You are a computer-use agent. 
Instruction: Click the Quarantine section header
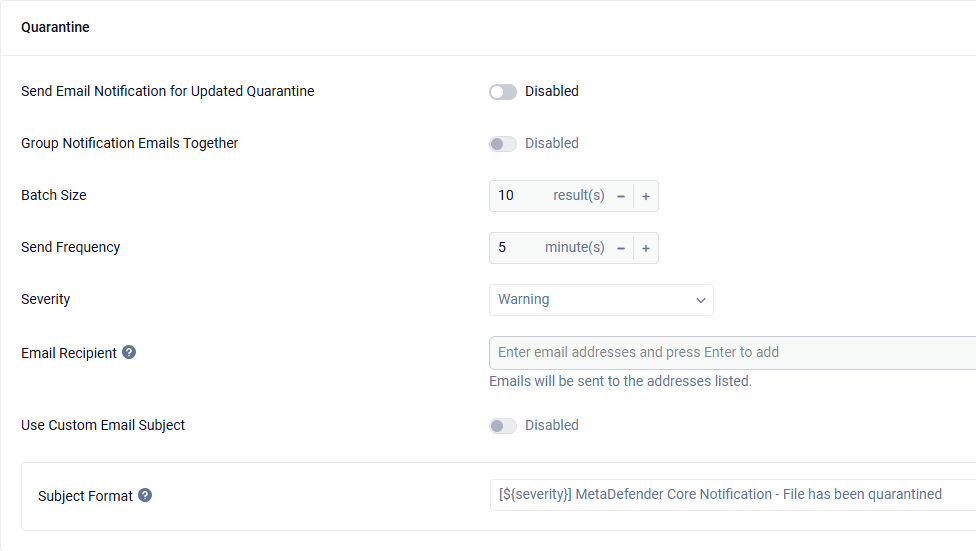click(x=55, y=27)
